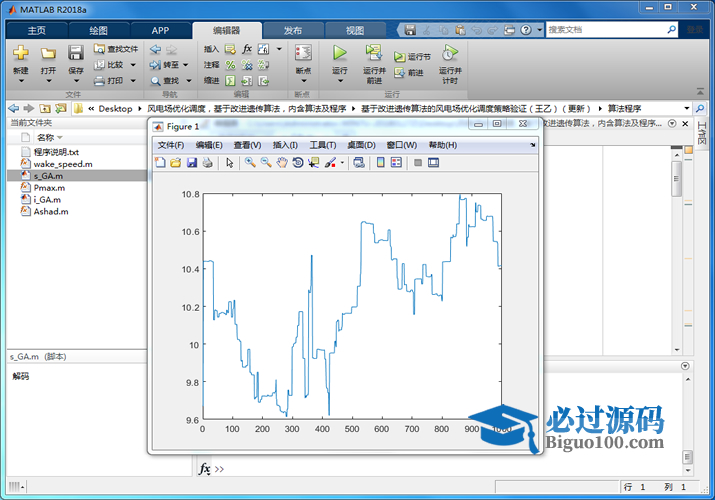Click the Breakpoints (断点) icon
Viewport: 715px width, 500px height.
303,57
